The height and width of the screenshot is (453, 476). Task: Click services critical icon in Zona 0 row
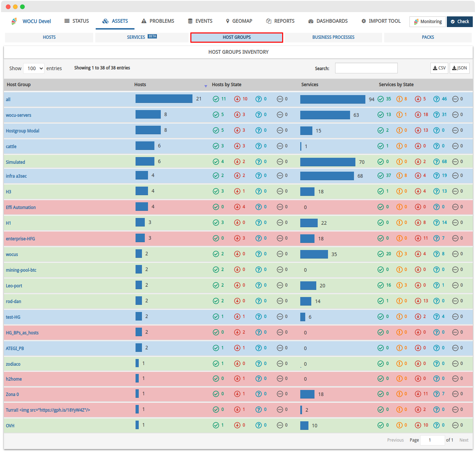tap(418, 394)
